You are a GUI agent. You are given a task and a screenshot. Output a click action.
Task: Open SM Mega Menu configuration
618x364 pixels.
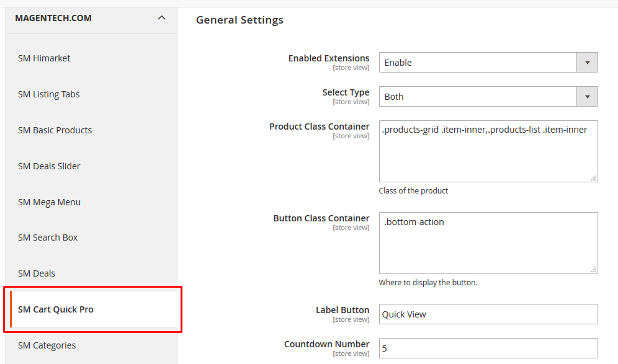49,202
